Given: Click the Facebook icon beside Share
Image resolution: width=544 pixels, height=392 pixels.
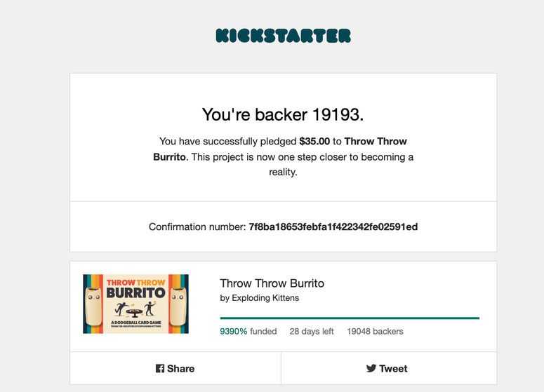Looking at the screenshot, I should pos(160,368).
